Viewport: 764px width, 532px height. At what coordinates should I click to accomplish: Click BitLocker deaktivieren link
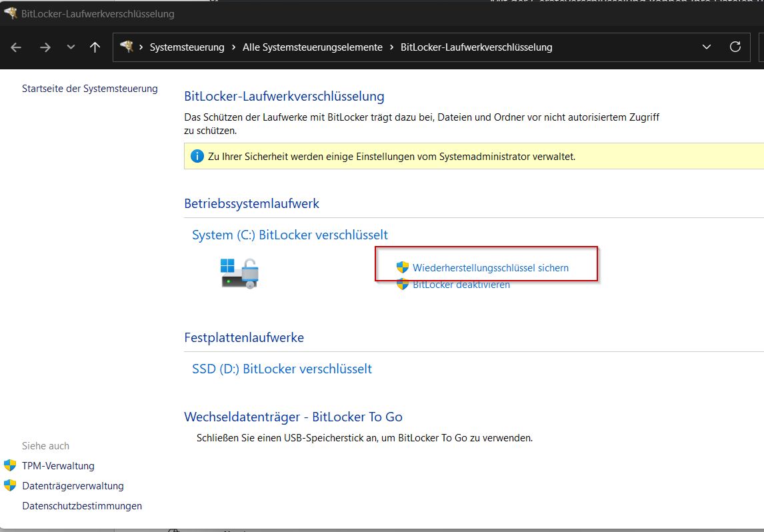(x=461, y=285)
